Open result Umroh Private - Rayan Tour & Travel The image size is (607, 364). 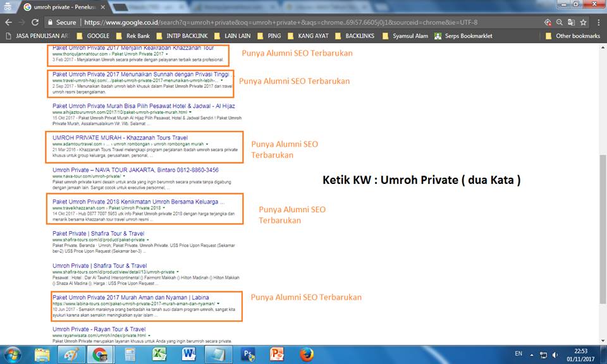[x=99, y=329]
